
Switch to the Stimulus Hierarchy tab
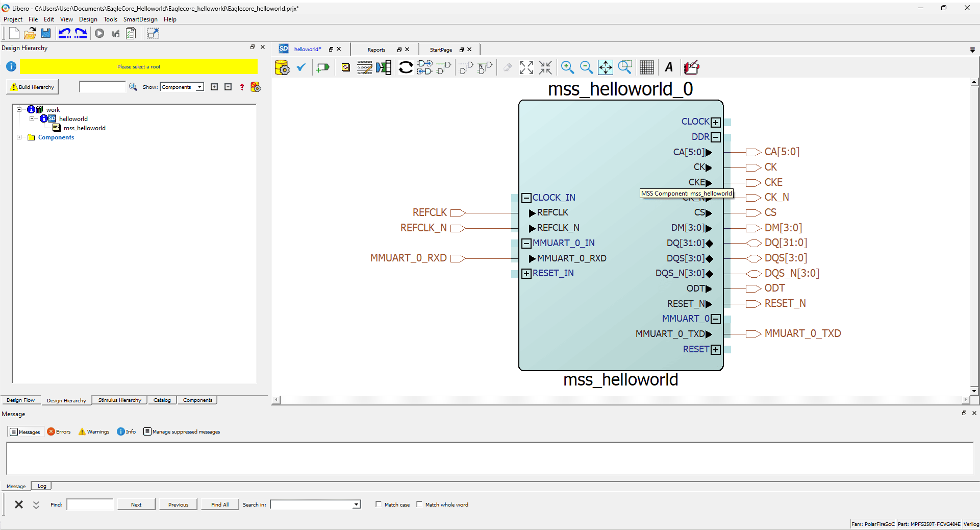click(119, 400)
